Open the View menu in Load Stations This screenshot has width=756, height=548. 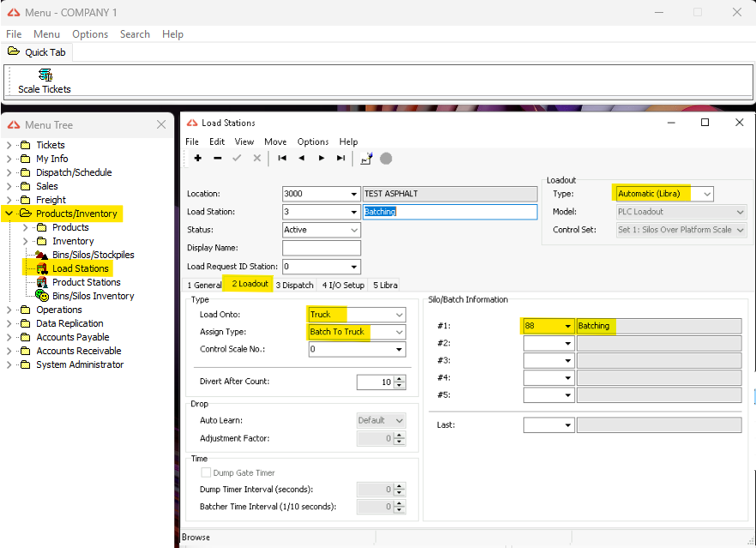click(x=245, y=142)
